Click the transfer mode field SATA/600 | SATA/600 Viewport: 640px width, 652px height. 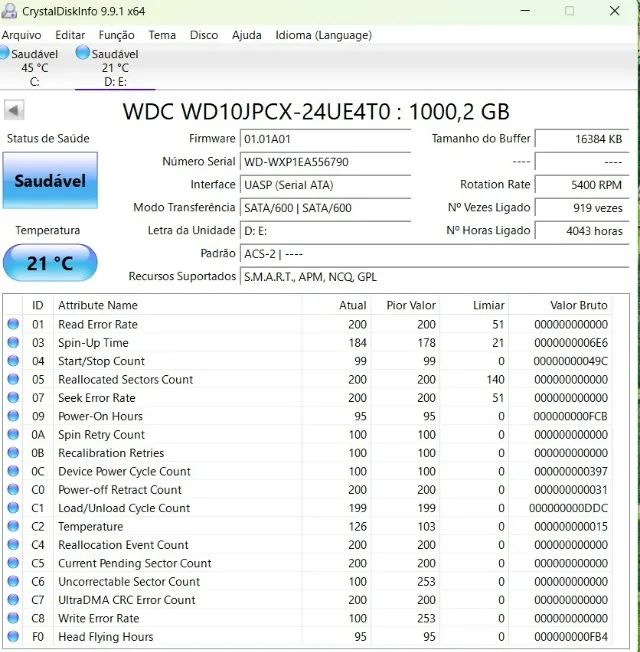pyautogui.click(x=325, y=207)
